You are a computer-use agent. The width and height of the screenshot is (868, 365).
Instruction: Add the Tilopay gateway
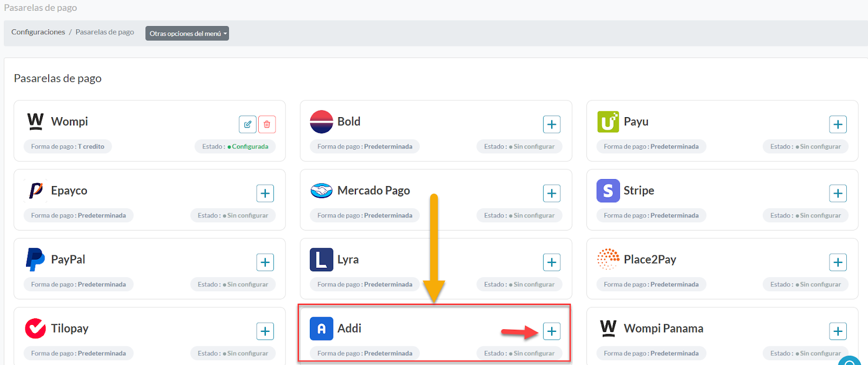265,331
